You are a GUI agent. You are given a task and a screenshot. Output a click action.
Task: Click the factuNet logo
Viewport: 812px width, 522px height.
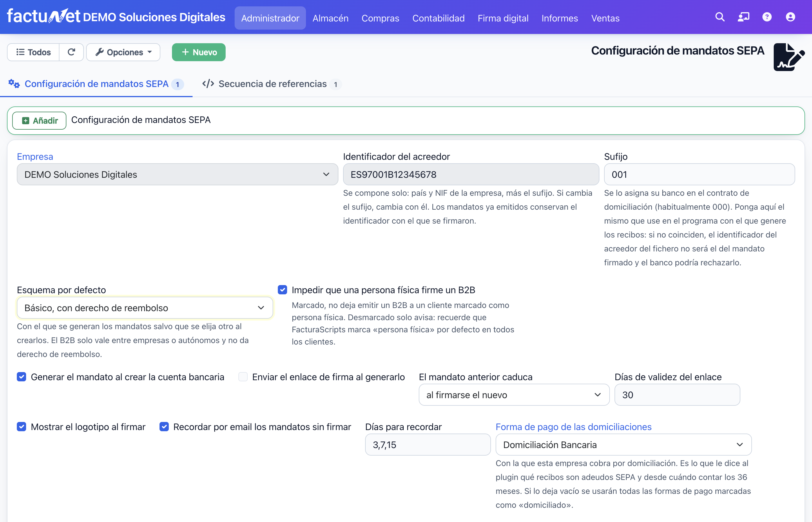coord(43,16)
